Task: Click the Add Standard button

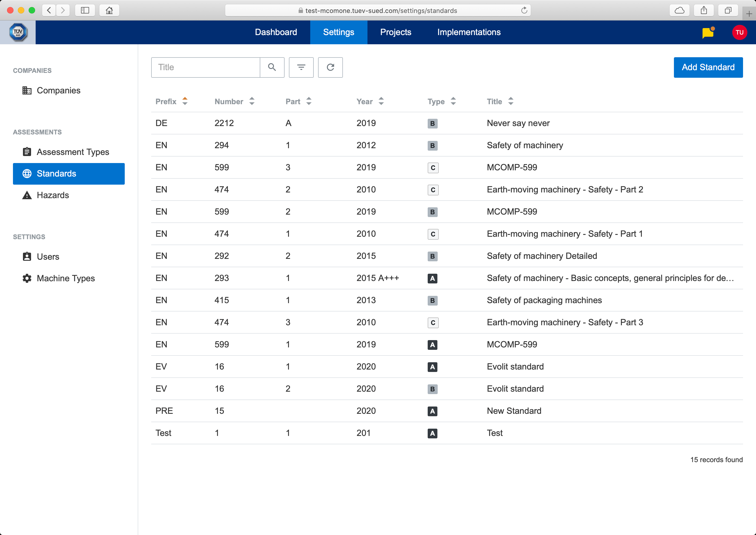Action: click(708, 67)
